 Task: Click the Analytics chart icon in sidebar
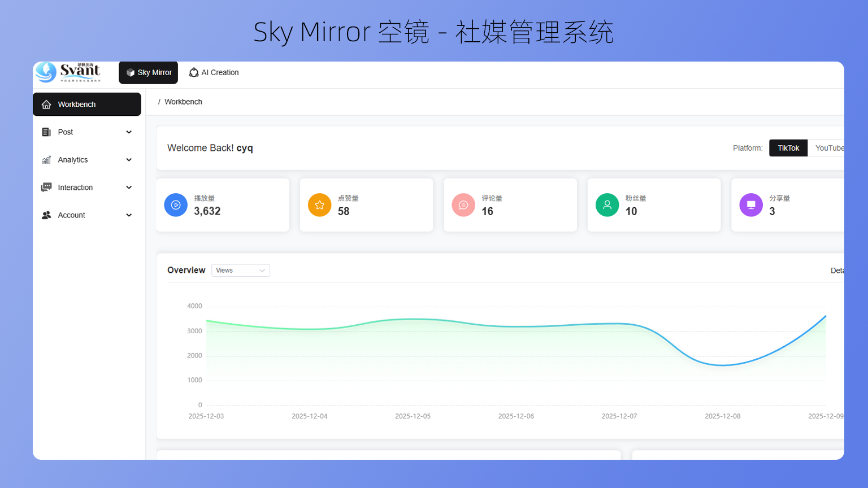(46, 160)
